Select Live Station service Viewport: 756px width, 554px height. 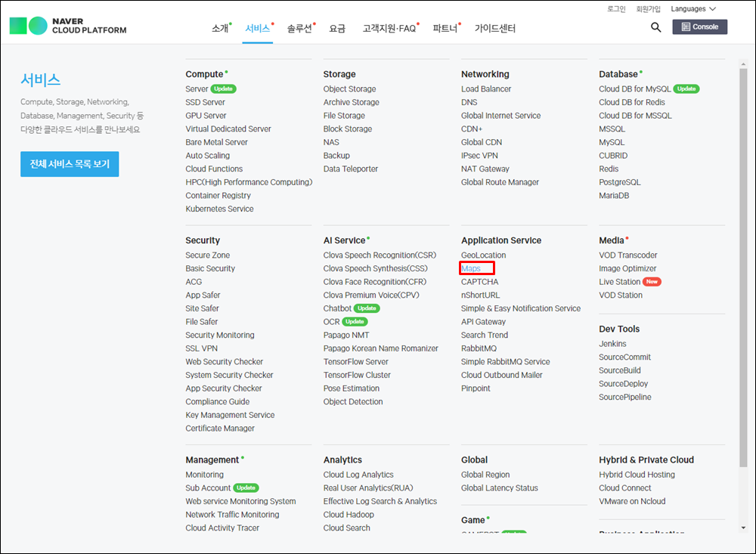pos(620,282)
